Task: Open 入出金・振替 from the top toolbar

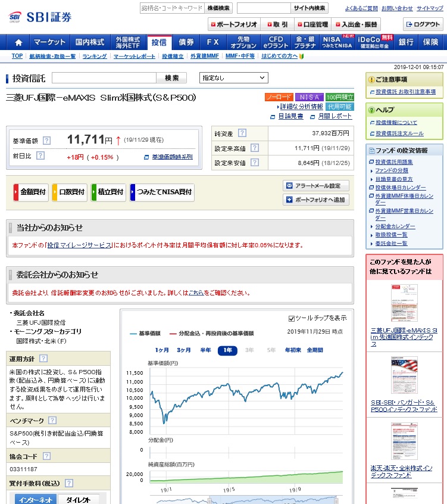Action: point(356,24)
